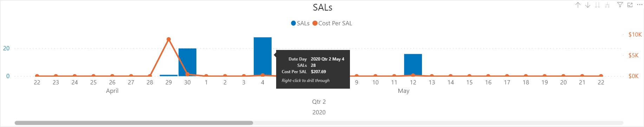This screenshot has width=644, height=127.
Task: Click the Drill up arrow icon
Action: 578,5
